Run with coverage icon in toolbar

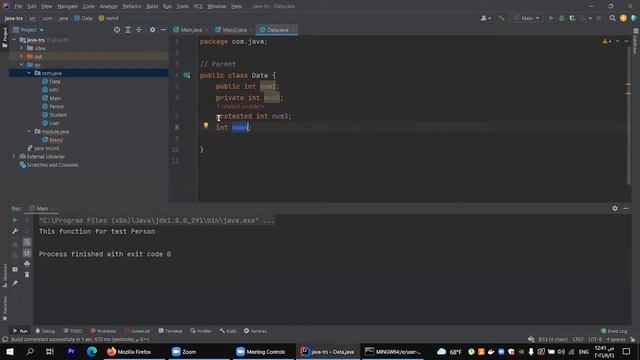572,18
